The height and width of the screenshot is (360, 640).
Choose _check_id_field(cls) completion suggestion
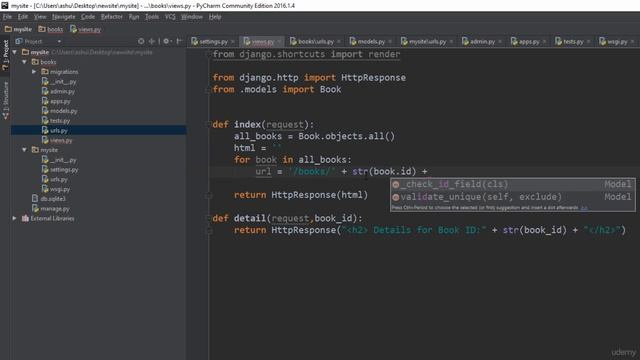click(x=513, y=184)
